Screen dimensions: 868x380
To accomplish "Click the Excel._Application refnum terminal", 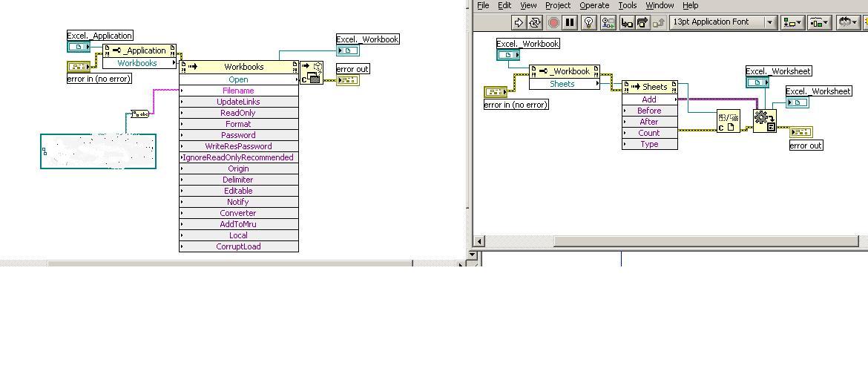I will pos(79,47).
